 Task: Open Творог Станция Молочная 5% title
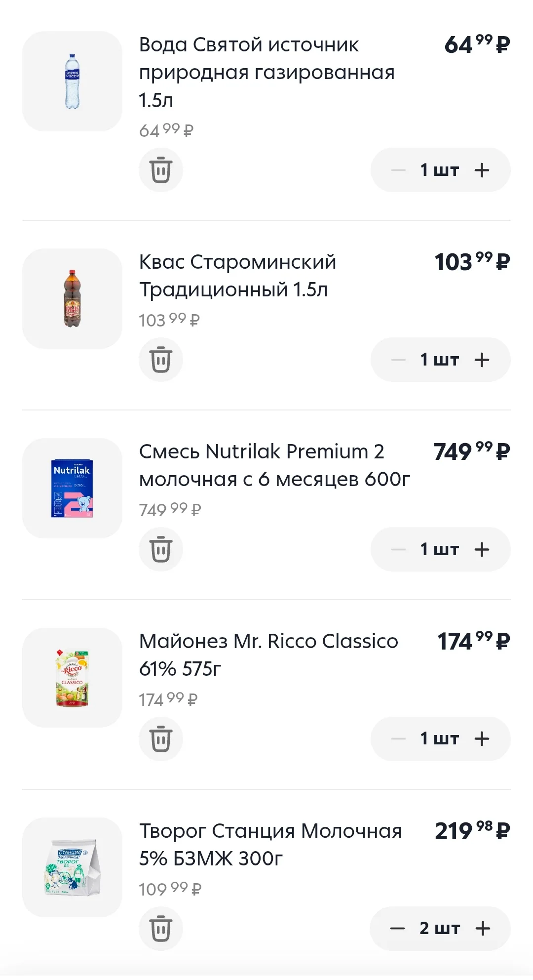pos(270,845)
